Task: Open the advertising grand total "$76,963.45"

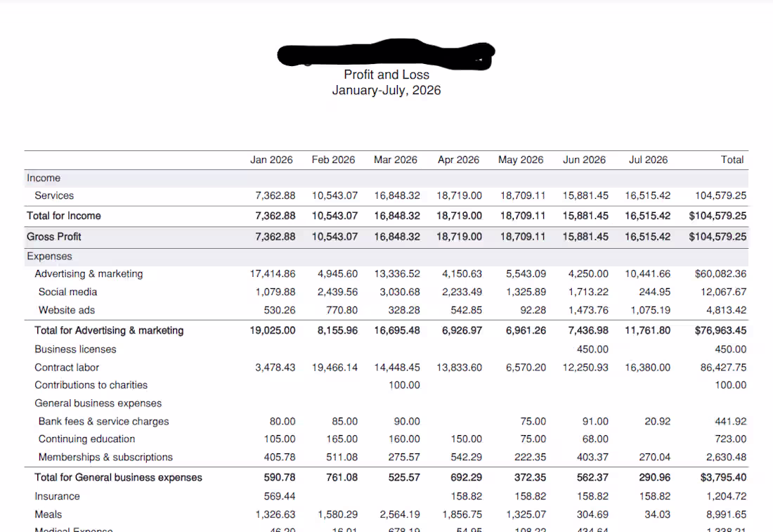Action: click(721, 330)
